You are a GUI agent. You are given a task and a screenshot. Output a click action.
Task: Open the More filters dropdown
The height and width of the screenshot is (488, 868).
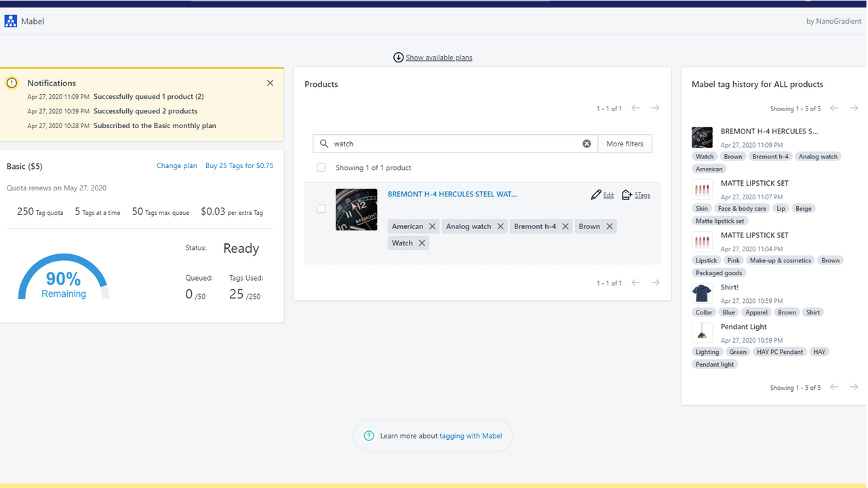point(624,143)
